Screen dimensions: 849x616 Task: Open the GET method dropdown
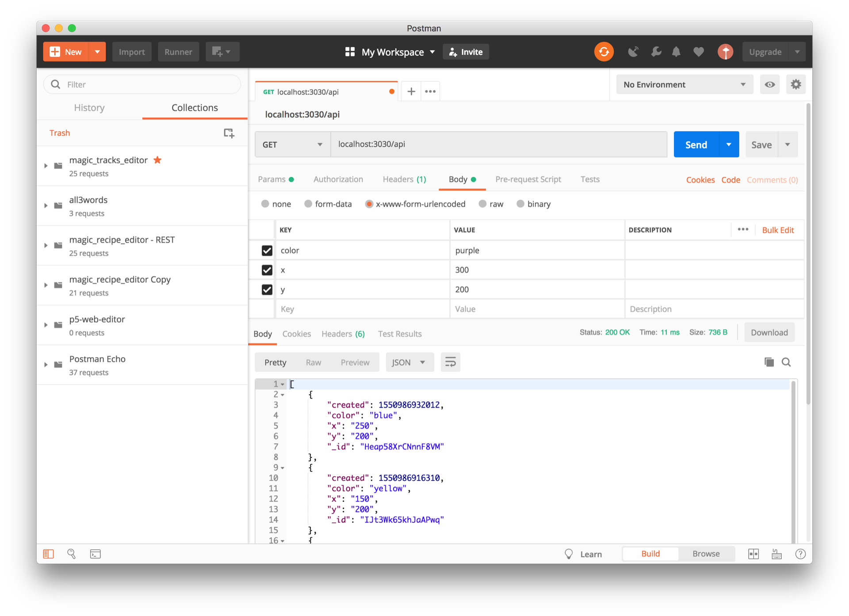pyautogui.click(x=292, y=144)
